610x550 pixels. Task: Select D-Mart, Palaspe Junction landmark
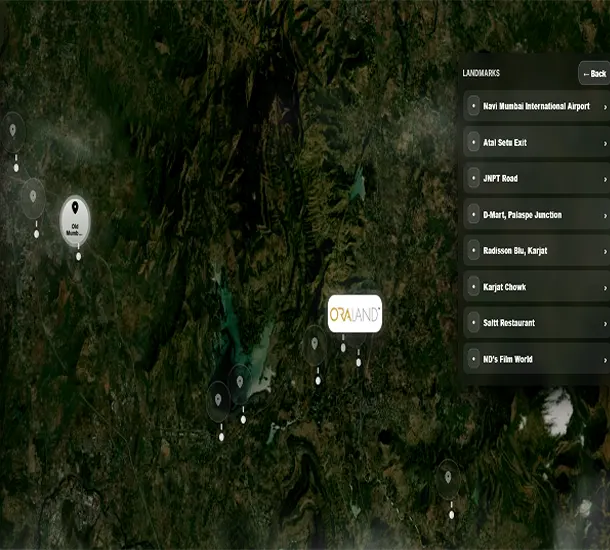(x=536, y=214)
